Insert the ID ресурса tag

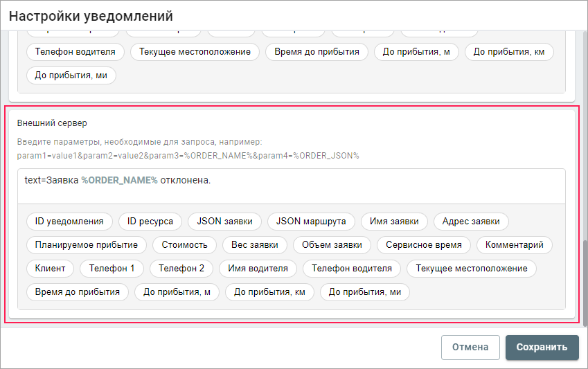[x=150, y=222]
